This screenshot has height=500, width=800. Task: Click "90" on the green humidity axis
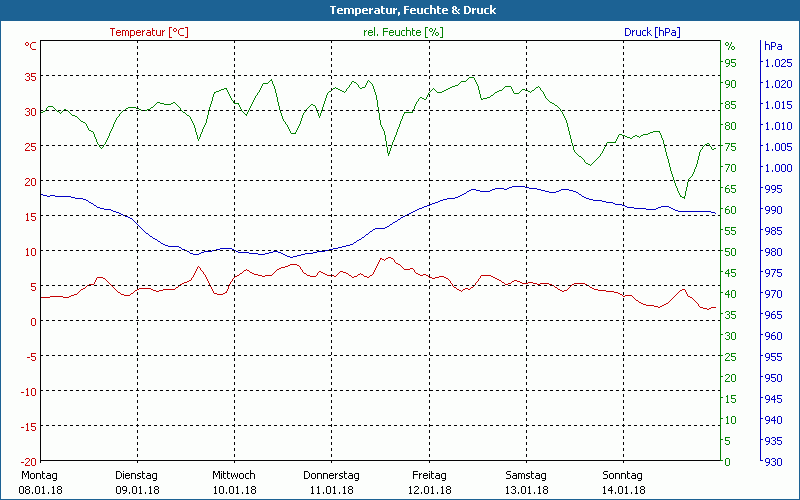(731, 84)
